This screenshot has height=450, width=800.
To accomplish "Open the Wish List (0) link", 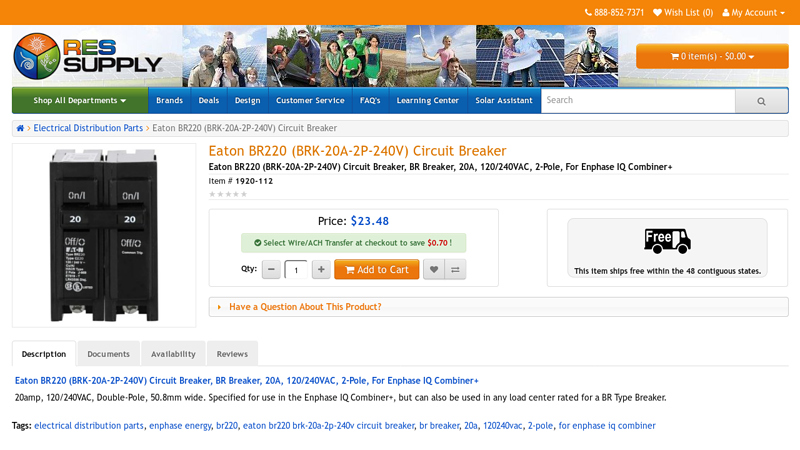I will [x=683, y=13].
